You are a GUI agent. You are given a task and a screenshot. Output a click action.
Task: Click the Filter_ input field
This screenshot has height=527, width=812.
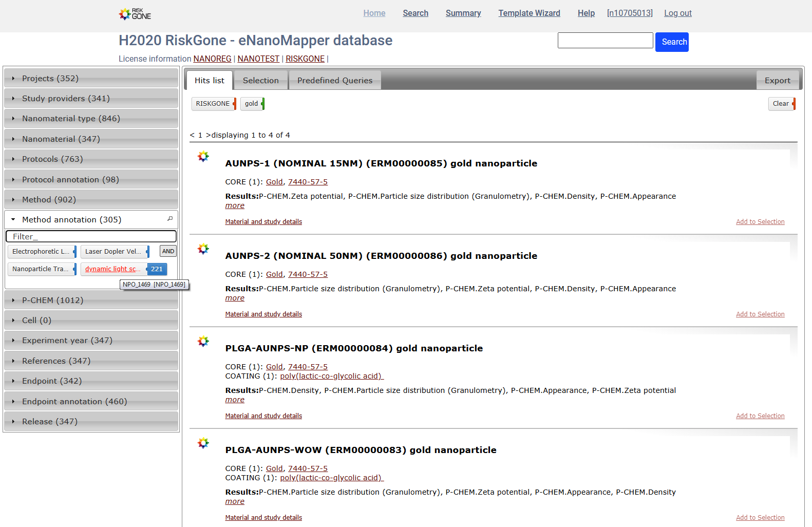click(91, 236)
